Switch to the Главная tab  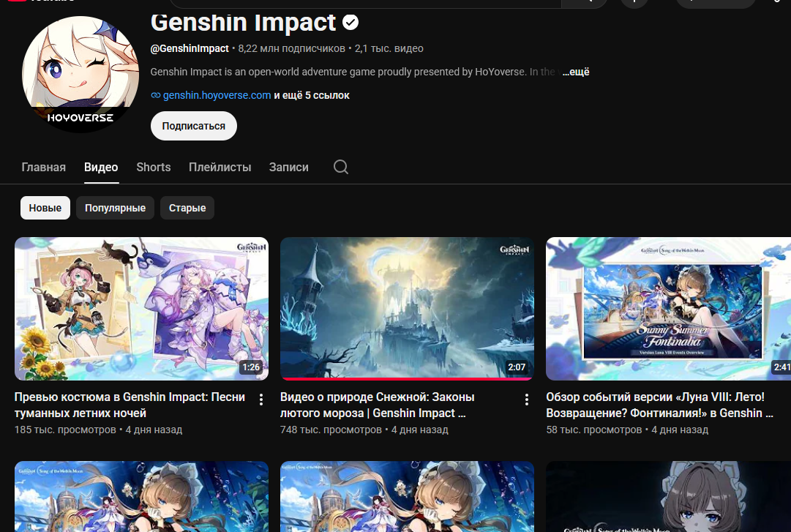43,167
